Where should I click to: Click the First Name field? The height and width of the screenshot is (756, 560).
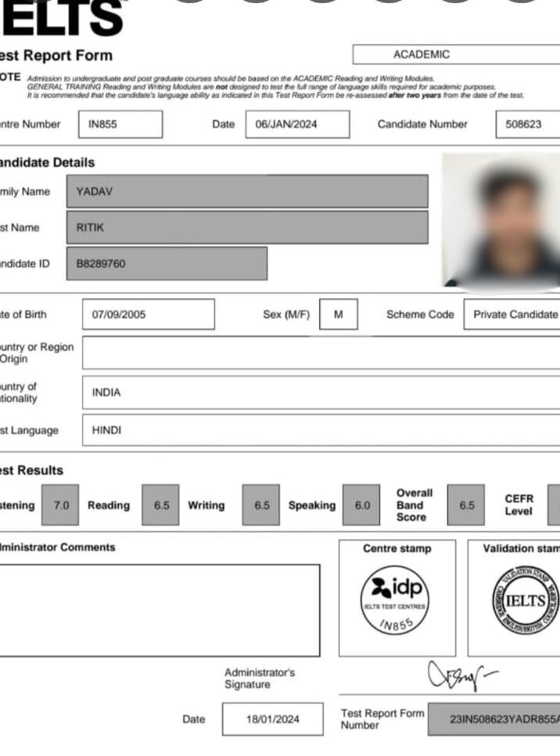click(x=247, y=228)
